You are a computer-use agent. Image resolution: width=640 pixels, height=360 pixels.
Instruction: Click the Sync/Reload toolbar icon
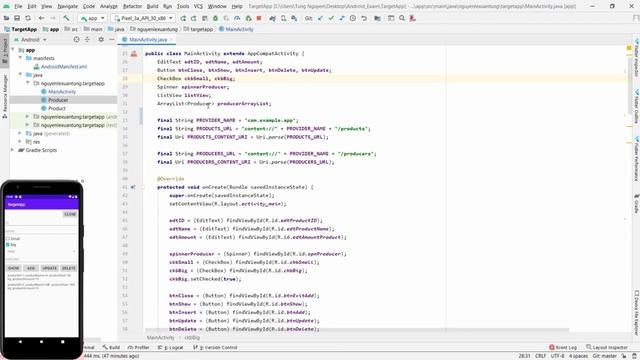pyautogui.click(x=28, y=18)
